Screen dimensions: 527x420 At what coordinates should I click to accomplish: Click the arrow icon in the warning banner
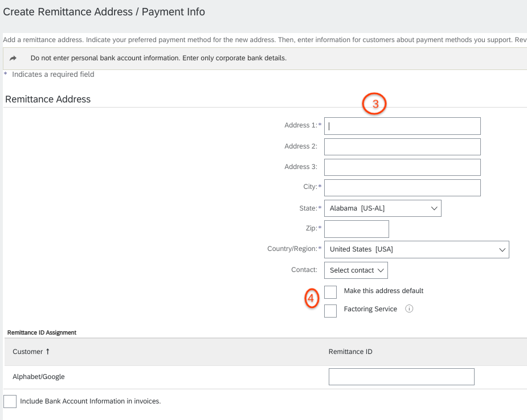(x=13, y=58)
